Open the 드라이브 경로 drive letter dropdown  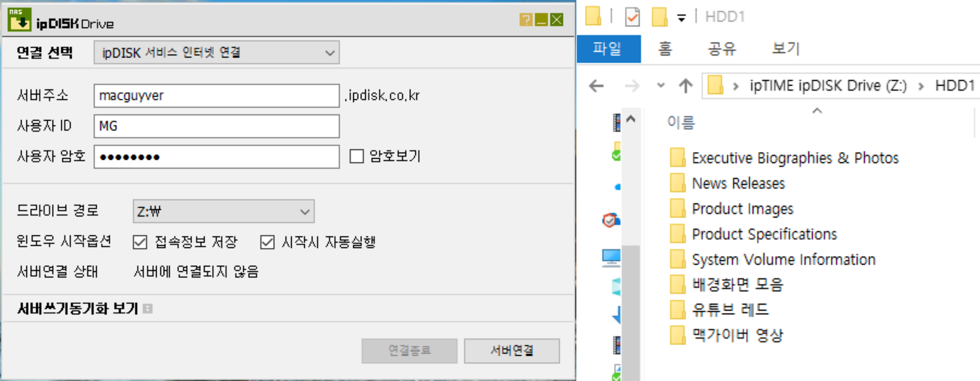pos(224,211)
